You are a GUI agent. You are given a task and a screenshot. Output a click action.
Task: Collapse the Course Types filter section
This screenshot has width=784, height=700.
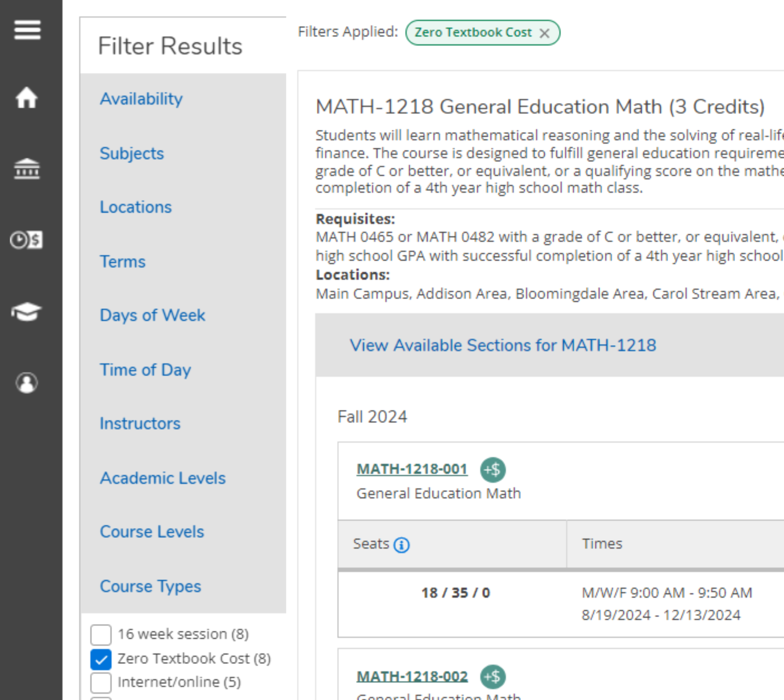tap(150, 586)
